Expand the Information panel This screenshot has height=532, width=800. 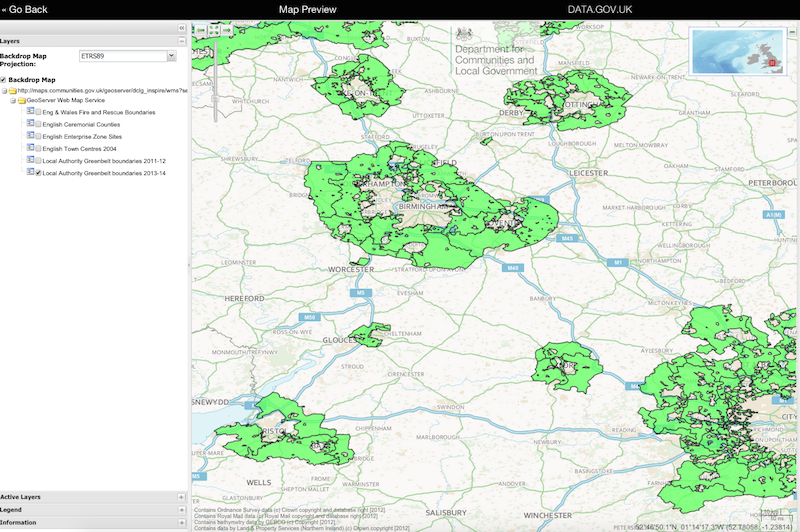(182, 522)
